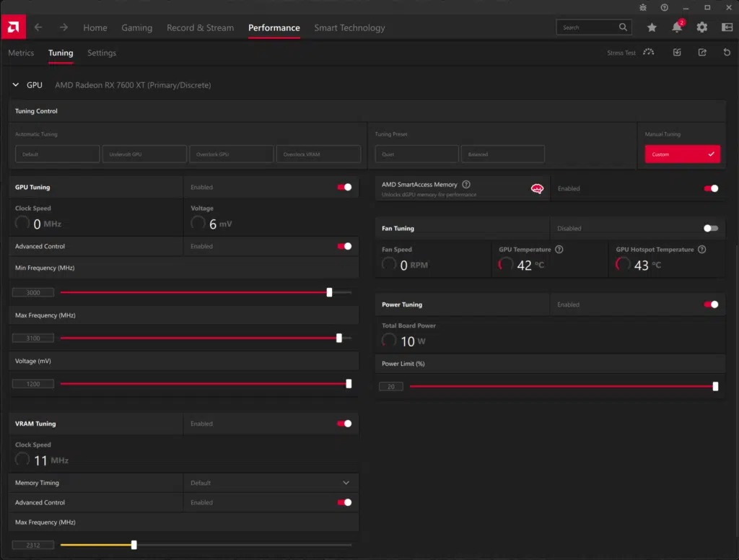Click the Stress Test gauge icon
The width and height of the screenshot is (739, 560).
(648, 53)
